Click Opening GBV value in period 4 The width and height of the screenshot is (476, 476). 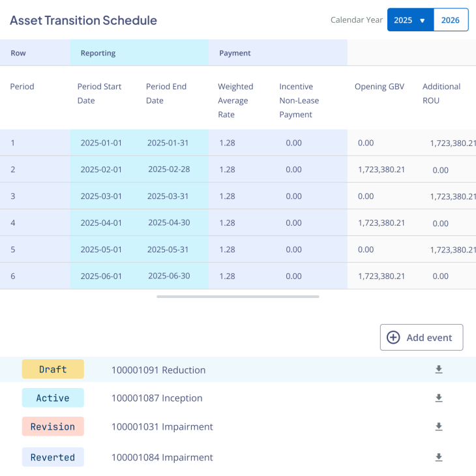point(381,223)
